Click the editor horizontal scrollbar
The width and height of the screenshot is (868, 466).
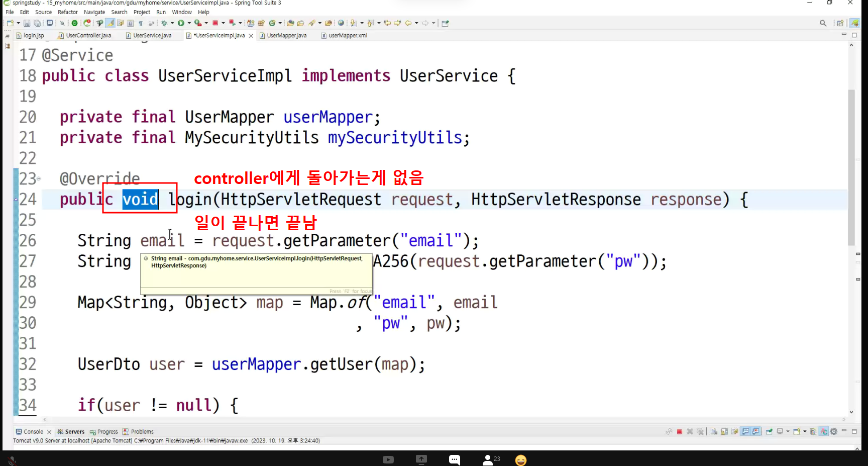coord(445,419)
